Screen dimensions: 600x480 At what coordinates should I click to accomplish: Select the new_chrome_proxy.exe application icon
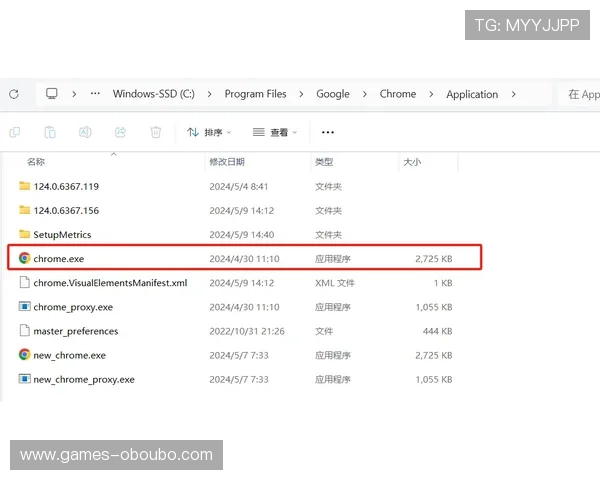click(x=24, y=379)
